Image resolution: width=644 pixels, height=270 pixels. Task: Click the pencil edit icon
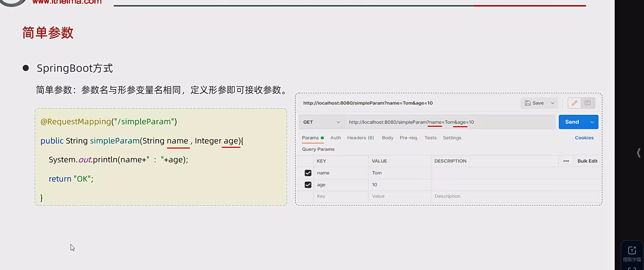click(x=574, y=103)
